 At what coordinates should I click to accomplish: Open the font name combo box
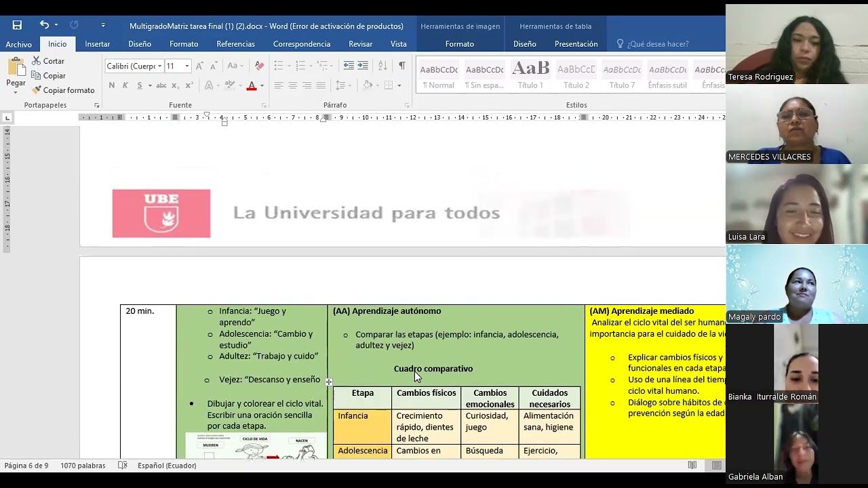[x=134, y=66]
